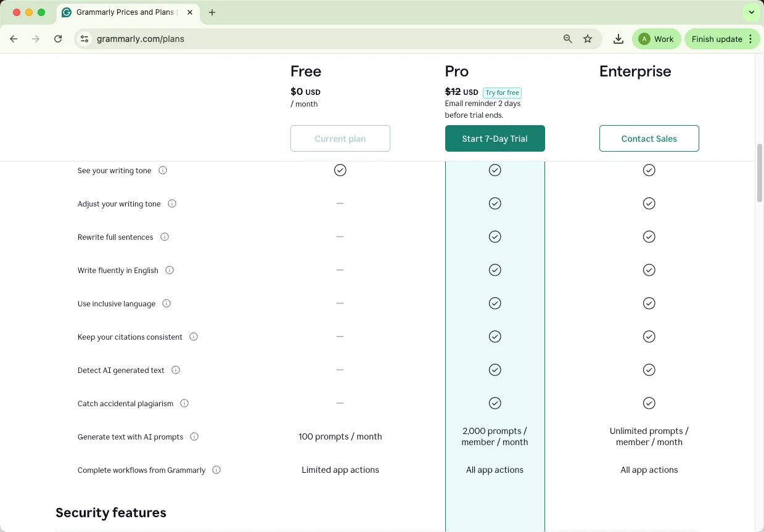Open browser downloads
The width and height of the screenshot is (764, 532).
pyautogui.click(x=618, y=39)
